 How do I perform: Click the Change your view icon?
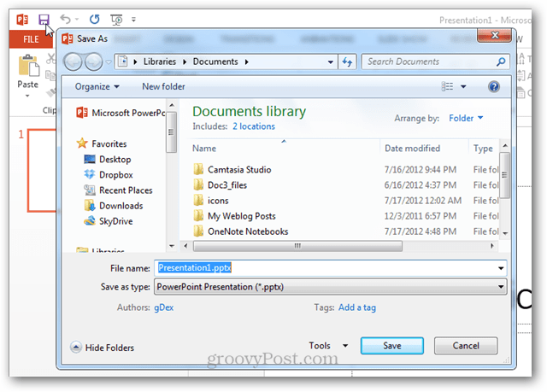[447, 86]
